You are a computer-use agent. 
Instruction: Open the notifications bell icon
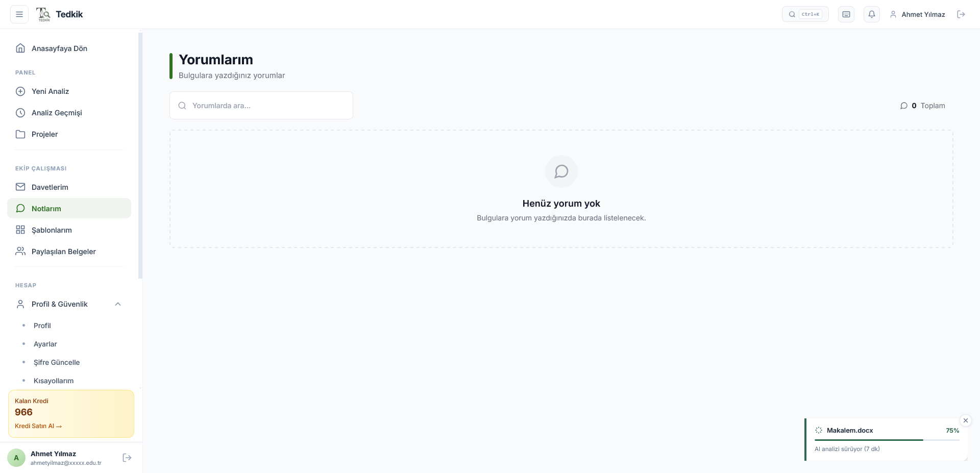(872, 14)
